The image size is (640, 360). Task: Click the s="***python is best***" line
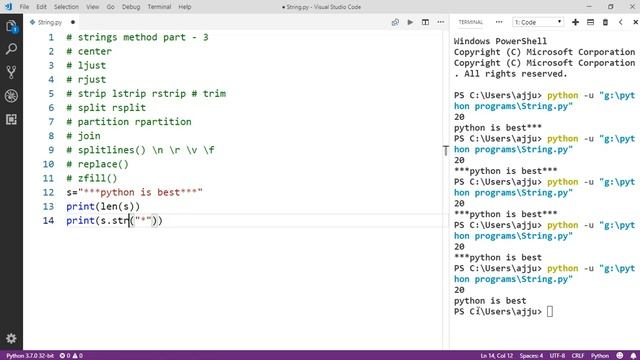point(134,192)
